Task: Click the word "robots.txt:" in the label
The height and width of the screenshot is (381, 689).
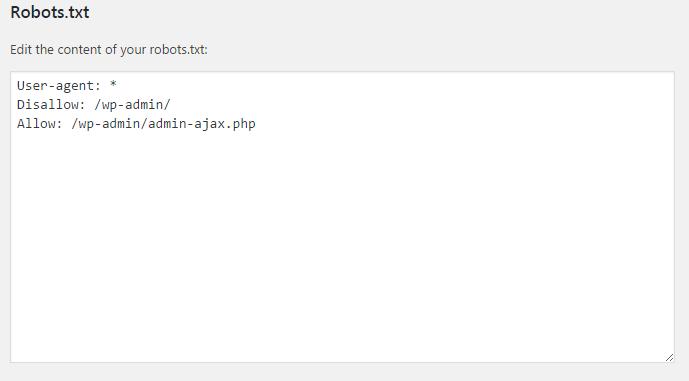Action: [x=178, y=49]
